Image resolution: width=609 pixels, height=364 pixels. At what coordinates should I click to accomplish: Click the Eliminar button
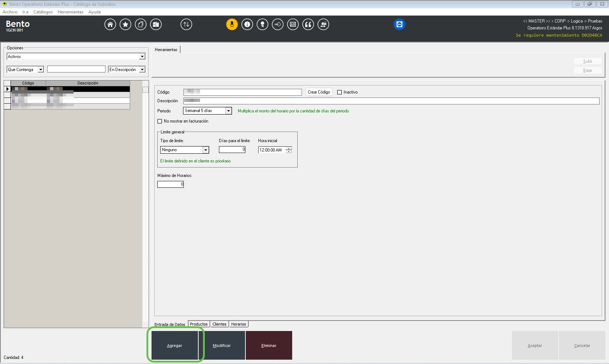[x=269, y=346]
